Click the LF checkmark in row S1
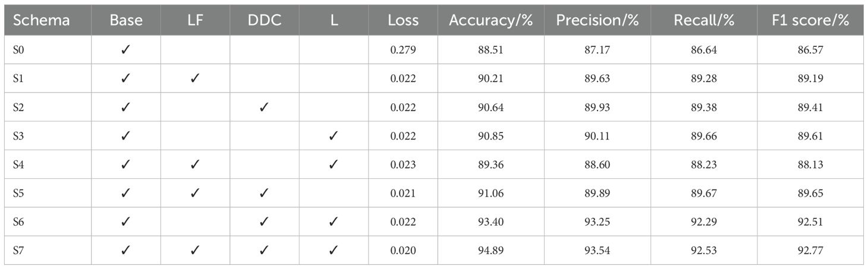The width and height of the screenshot is (868, 269). (194, 78)
